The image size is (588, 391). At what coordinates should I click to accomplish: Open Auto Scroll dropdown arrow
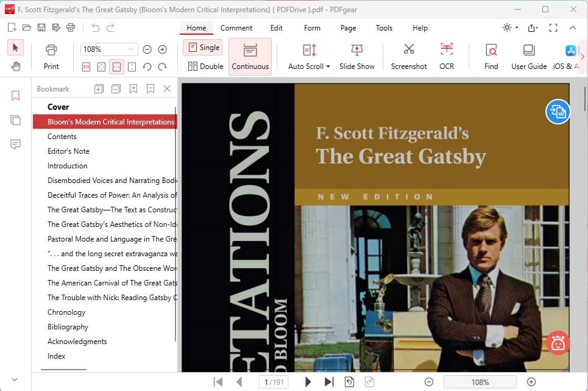coord(328,66)
